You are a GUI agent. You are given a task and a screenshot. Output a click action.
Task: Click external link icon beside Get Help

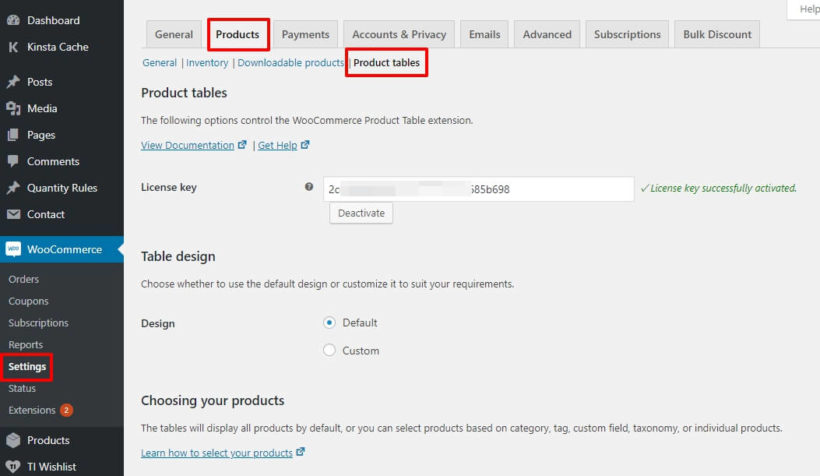(305, 145)
